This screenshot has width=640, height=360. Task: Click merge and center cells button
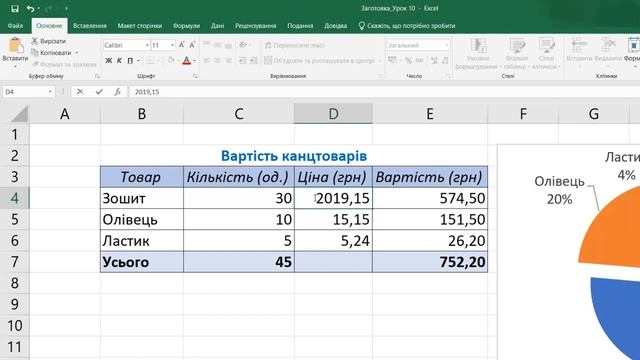(x=319, y=61)
